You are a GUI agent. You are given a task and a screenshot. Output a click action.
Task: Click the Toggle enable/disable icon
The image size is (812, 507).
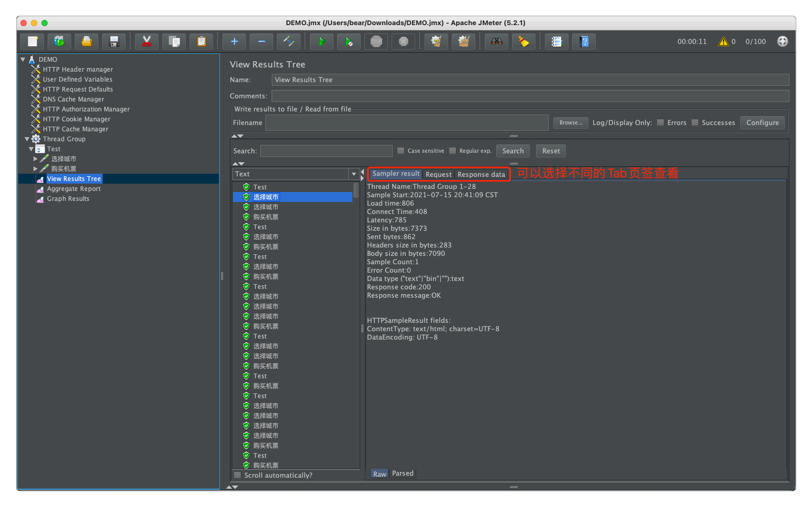click(x=288, y=41)
